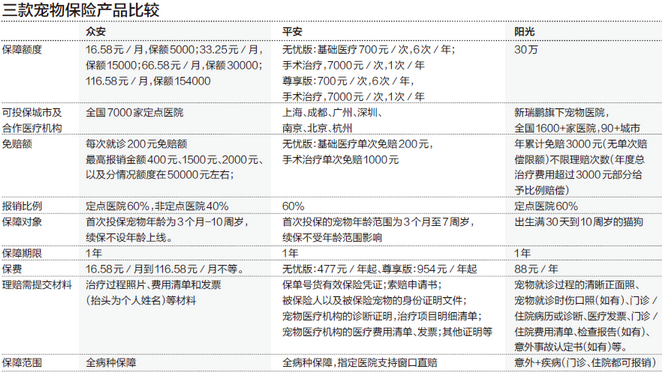Click the 阳光 coverage amount 30万
The image size is (662, 372).
(x=526, y=50)
